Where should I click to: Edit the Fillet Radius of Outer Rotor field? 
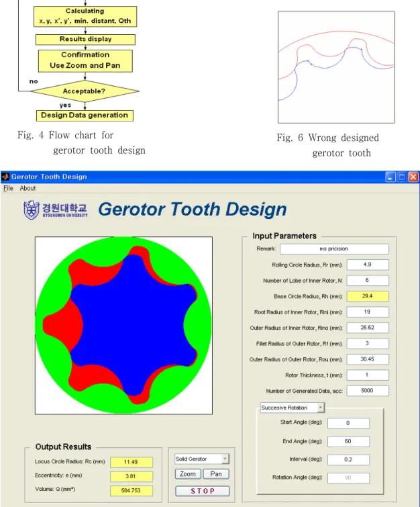point(368,343)
